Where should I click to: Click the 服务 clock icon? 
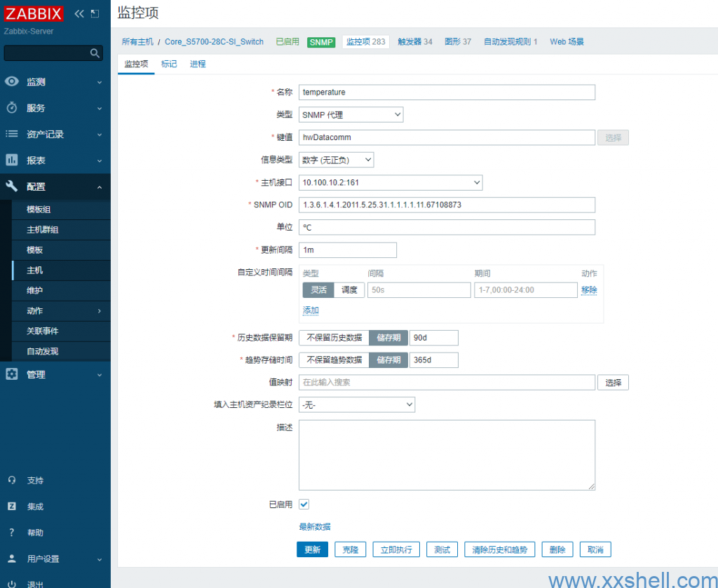[x=12, y=108]
